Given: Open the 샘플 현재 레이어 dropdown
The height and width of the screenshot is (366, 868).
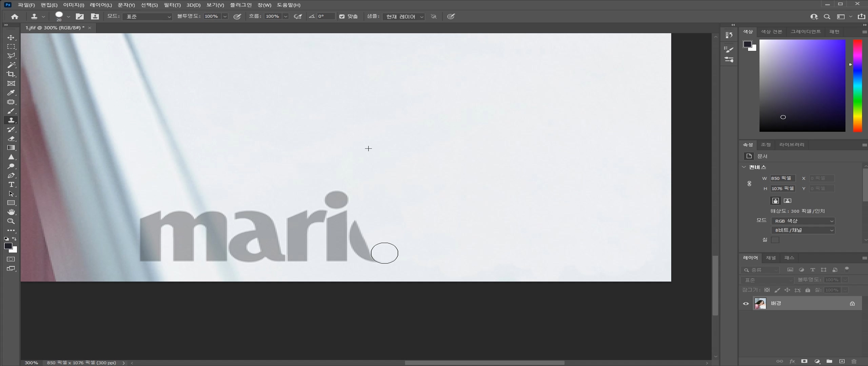Looking at the screenshot, I should [403, 17].
